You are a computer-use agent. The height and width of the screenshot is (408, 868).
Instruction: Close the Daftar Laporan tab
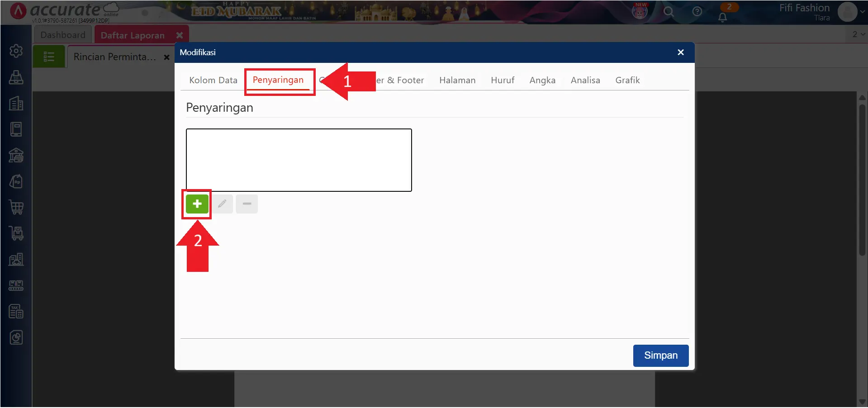tap(180, 35)
